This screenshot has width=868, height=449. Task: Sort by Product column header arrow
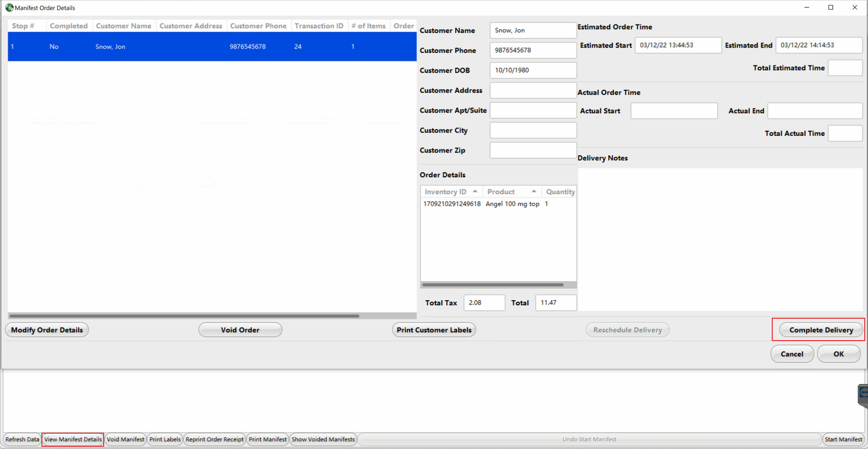tap(534, 191)
